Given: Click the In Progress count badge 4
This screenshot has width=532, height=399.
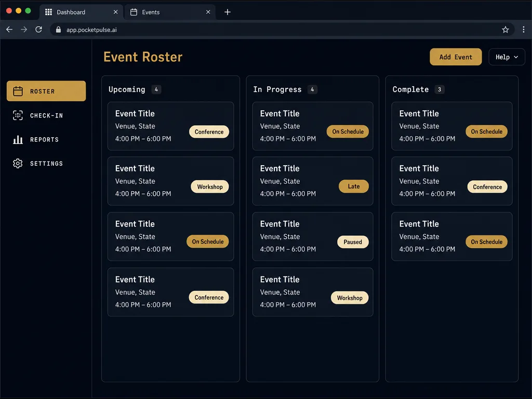Looking at the screenshot, I should tap(312, 89).
